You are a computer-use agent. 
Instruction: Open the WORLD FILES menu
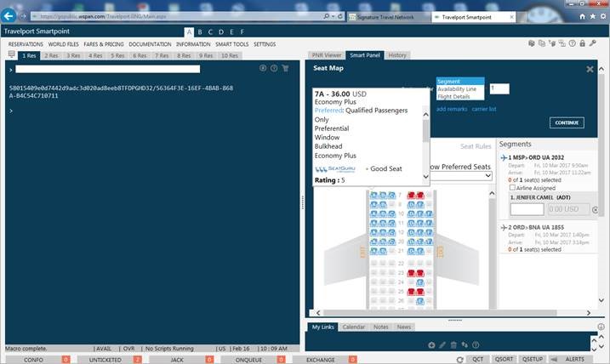[64, 44]
